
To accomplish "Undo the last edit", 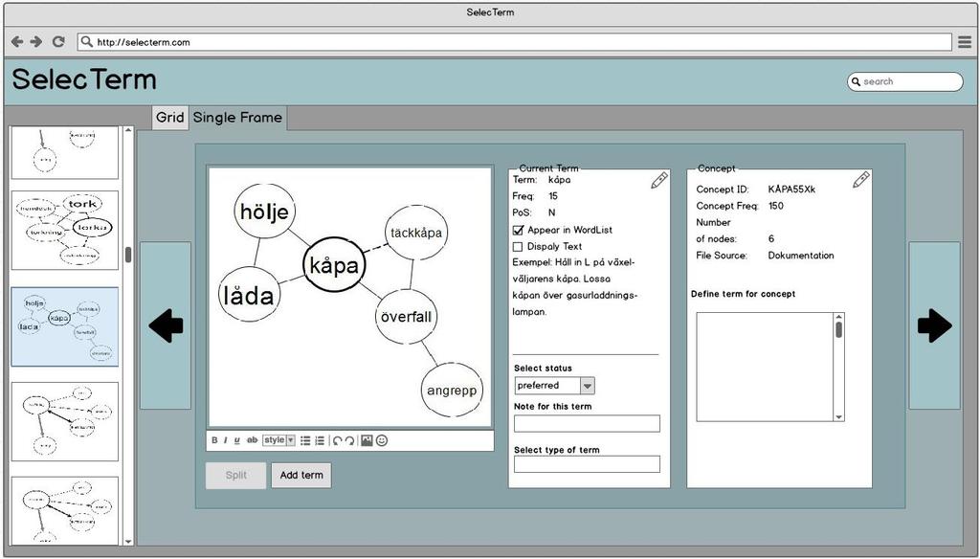I will pos(337,440).
